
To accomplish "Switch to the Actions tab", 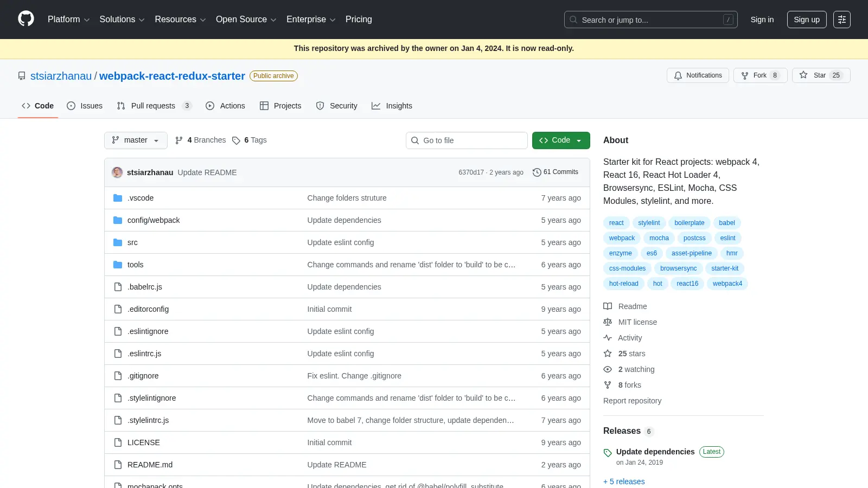I will (x=225, y=106).
